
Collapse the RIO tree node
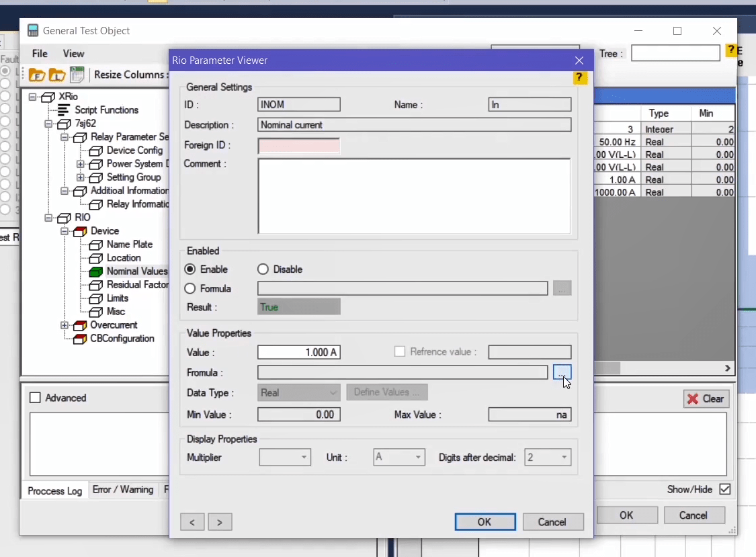point(48,218)
